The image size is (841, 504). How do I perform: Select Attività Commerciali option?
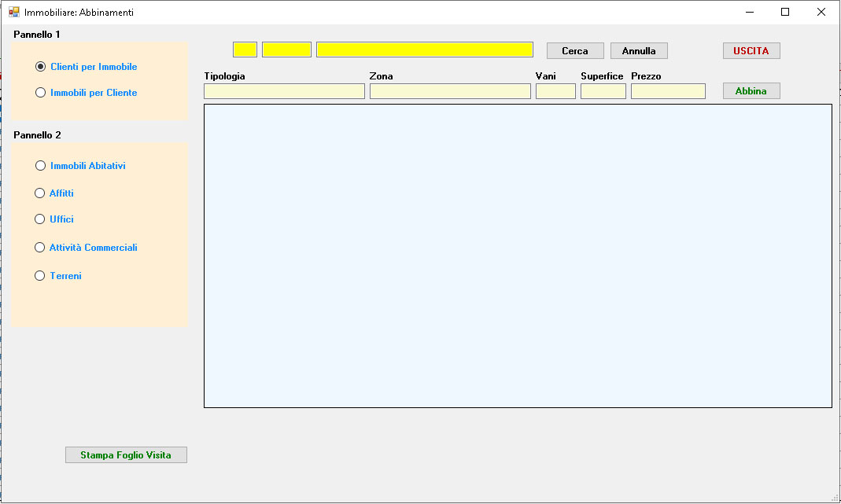(x=40, y=248)
